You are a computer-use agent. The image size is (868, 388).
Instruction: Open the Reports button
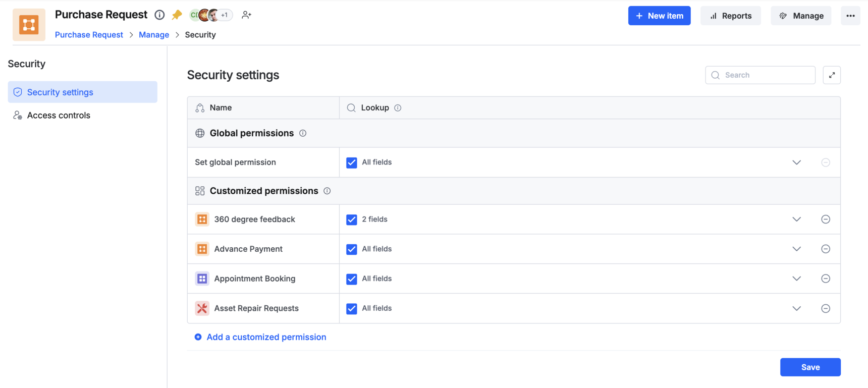tap(730, 16)
